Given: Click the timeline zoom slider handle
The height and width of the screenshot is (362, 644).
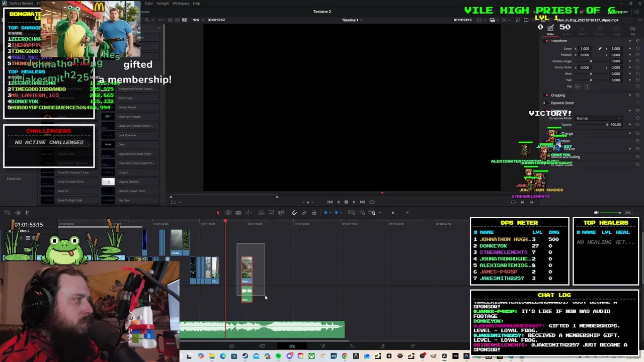Looking at the screenshot, I should [x=393, y=213].
